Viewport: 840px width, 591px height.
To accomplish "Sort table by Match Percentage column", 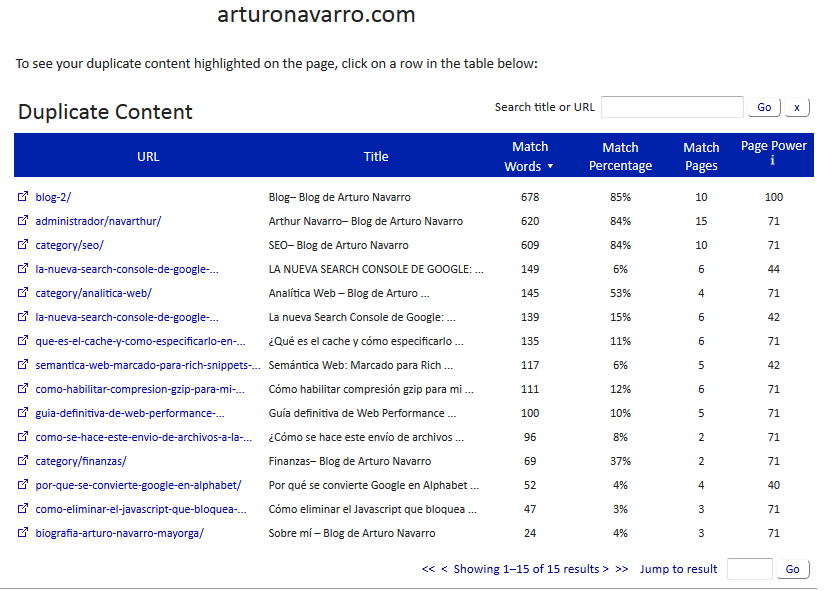I will tap(620, 156).
